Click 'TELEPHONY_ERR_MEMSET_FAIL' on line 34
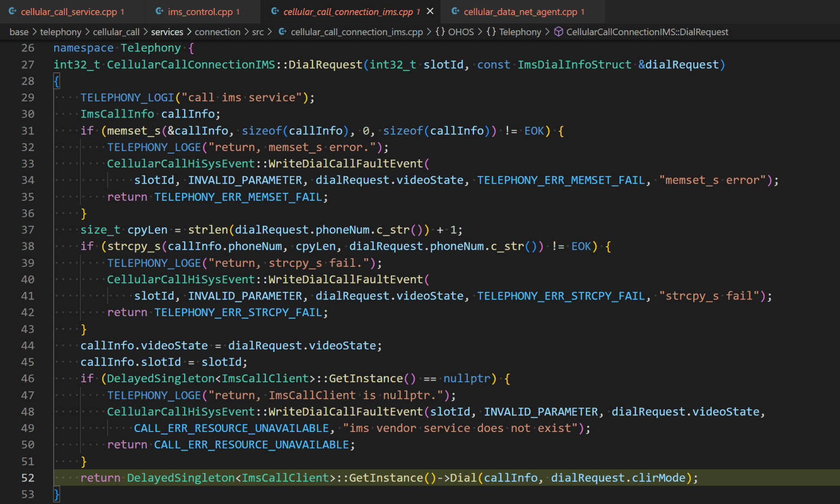Viewport: 840px width, 504px height. [x=561, y=180]
